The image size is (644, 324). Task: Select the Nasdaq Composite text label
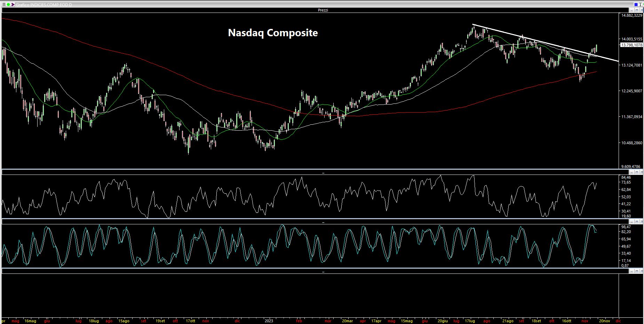point(273,33)
